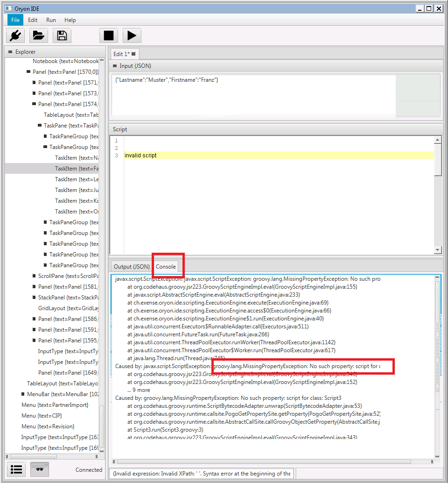Select the Console tab
This screenshot has width=448, height=483.
pos(166,267)
